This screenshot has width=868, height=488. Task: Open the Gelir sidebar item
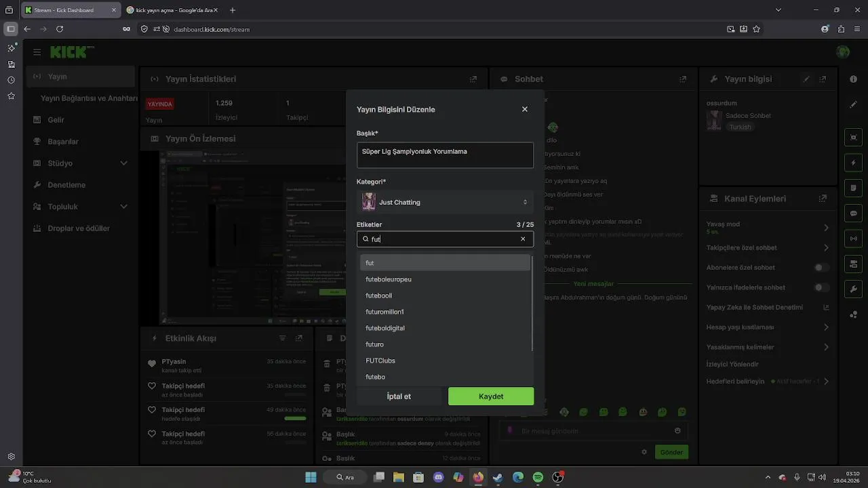(x=80, y=120)
